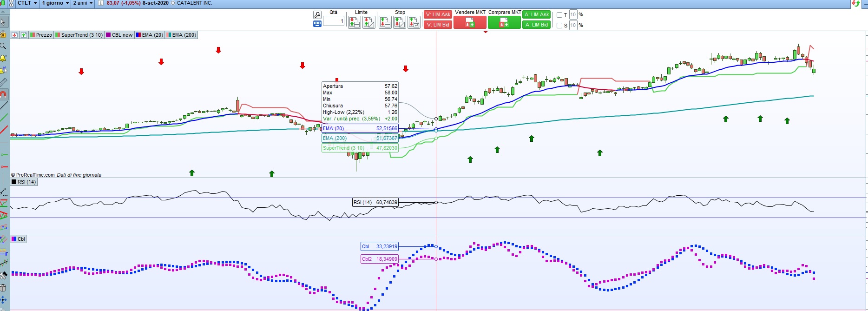Select the ruler measurement tool

(3, 82)
